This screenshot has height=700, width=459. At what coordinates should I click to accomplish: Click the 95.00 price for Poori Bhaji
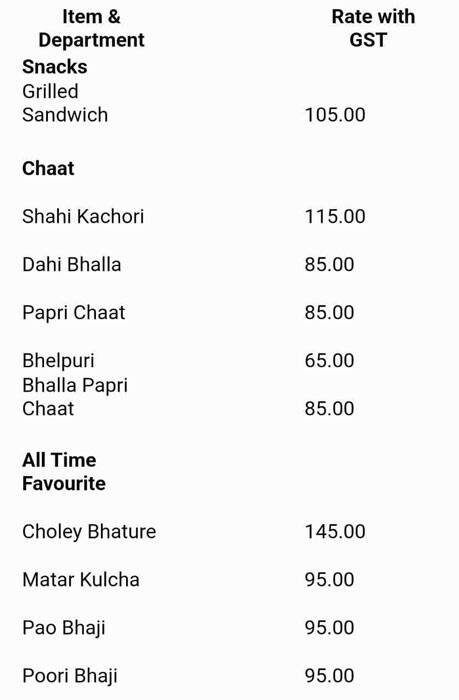[330, 676]
